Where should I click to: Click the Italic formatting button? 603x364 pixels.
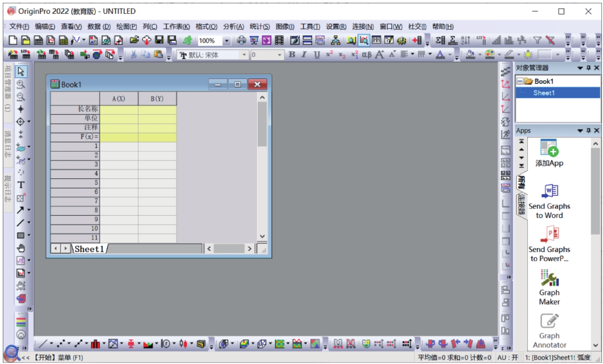pos(304,55)
